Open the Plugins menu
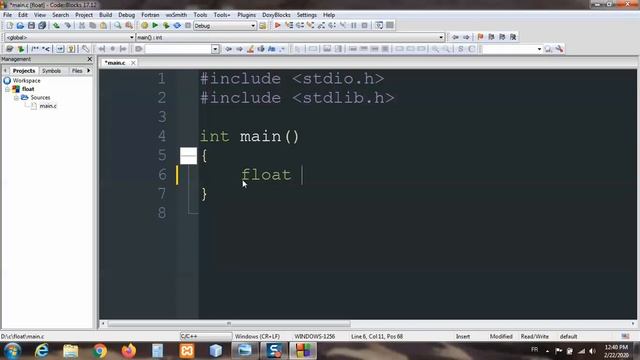 [x=246, y=15]
